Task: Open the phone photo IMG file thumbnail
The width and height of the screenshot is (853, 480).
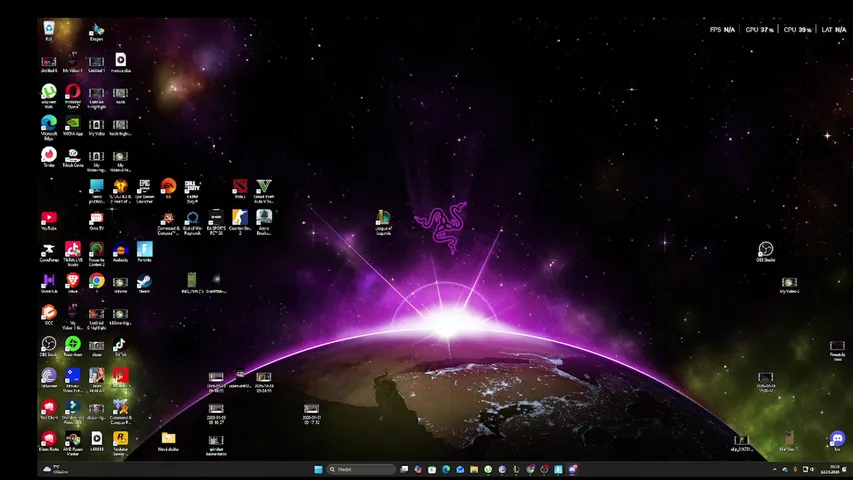Action: coord(192,283)
